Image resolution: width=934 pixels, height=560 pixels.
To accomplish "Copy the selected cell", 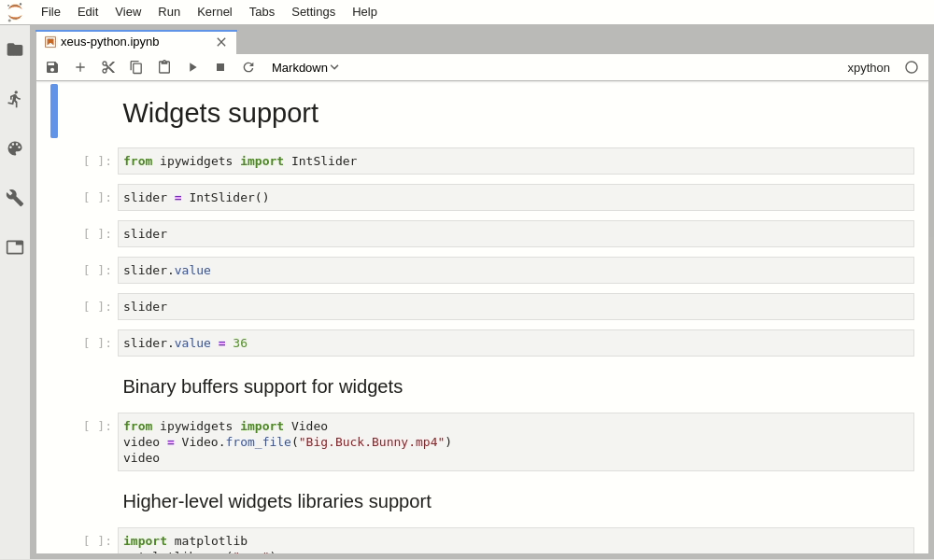I will coord(136,67).
